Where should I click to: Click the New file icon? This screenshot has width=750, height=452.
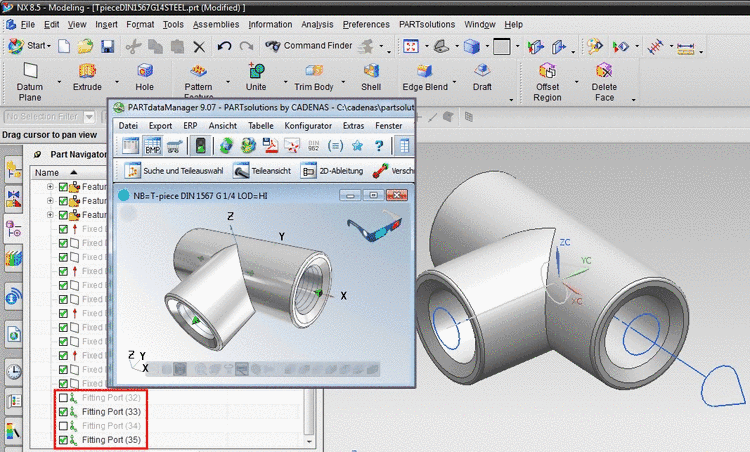point(64,46)
